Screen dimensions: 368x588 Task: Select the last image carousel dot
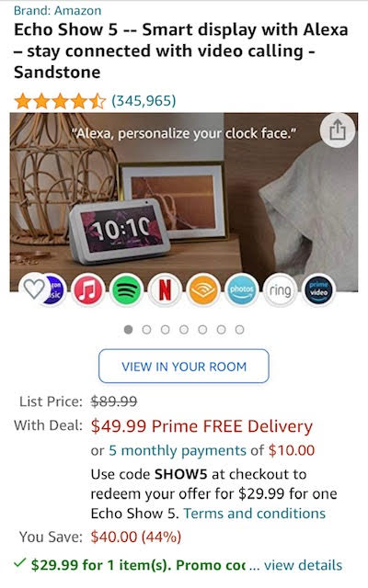(239, 330)
